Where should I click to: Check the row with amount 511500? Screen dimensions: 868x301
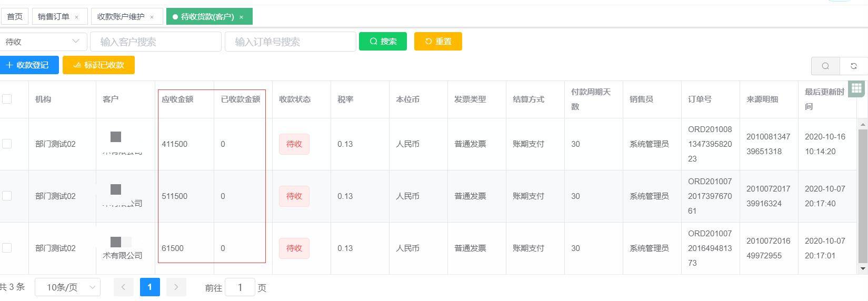(7, 196)
